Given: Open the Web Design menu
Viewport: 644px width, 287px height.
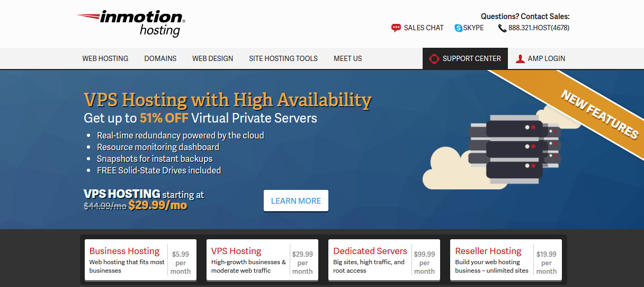Looking at the screenshot, I should [x=212, y=58].
